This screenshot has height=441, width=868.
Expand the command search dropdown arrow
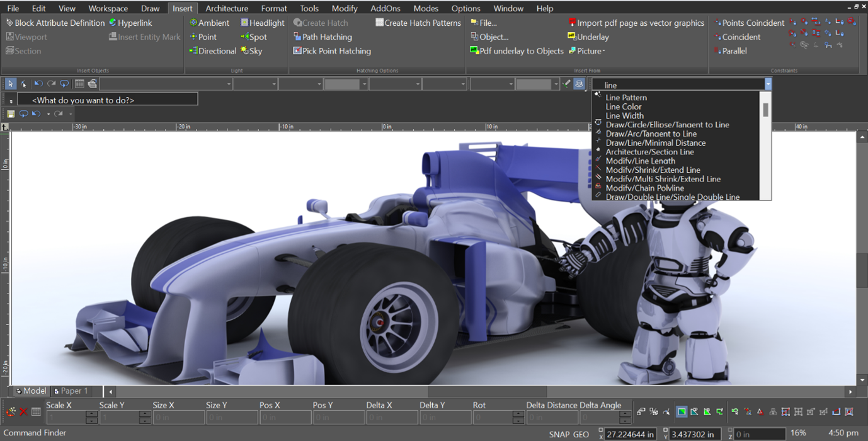[768, 84]
